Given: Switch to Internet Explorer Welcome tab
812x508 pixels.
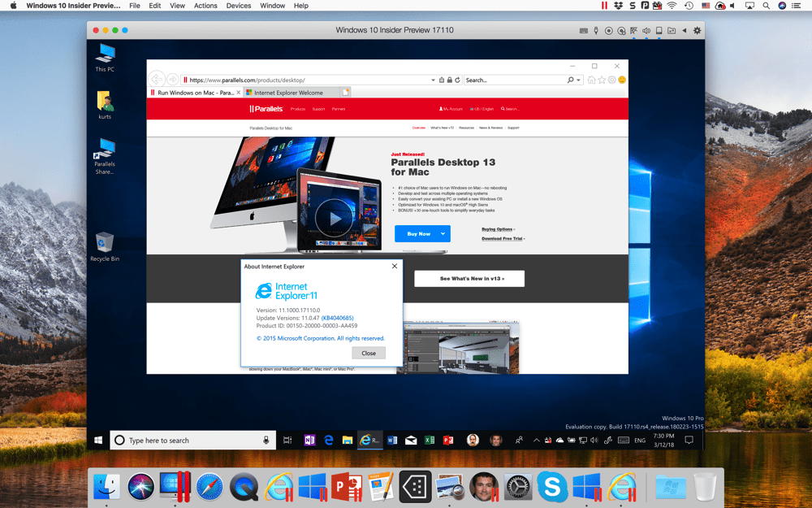Looking at the screenshot, I should click(x=292, y=93).
